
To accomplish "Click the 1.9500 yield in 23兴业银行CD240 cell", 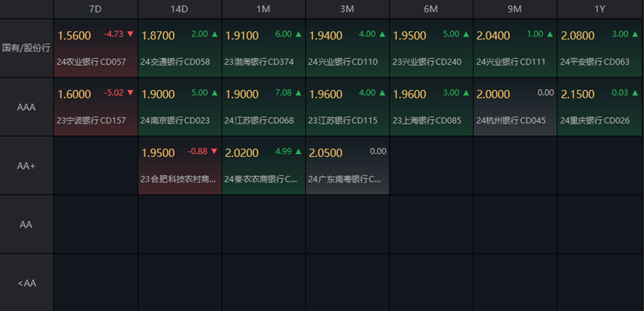I will pos(409,36).
